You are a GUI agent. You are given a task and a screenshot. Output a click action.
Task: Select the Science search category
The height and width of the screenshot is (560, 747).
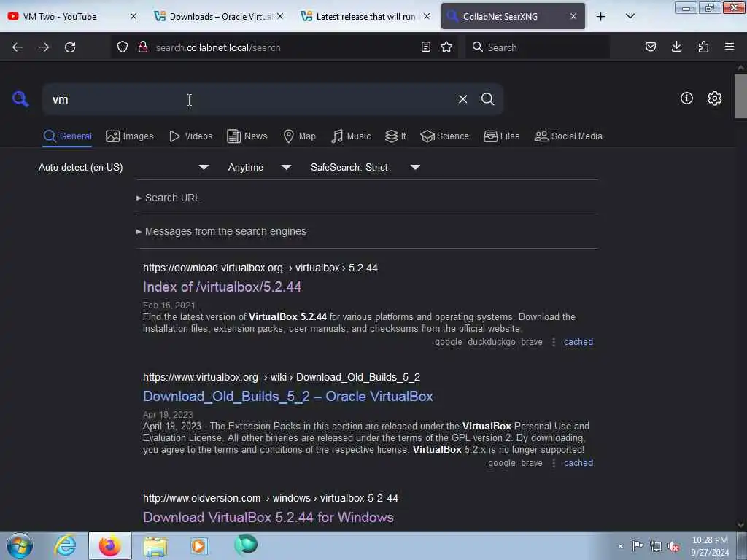[x=444, y=136]
